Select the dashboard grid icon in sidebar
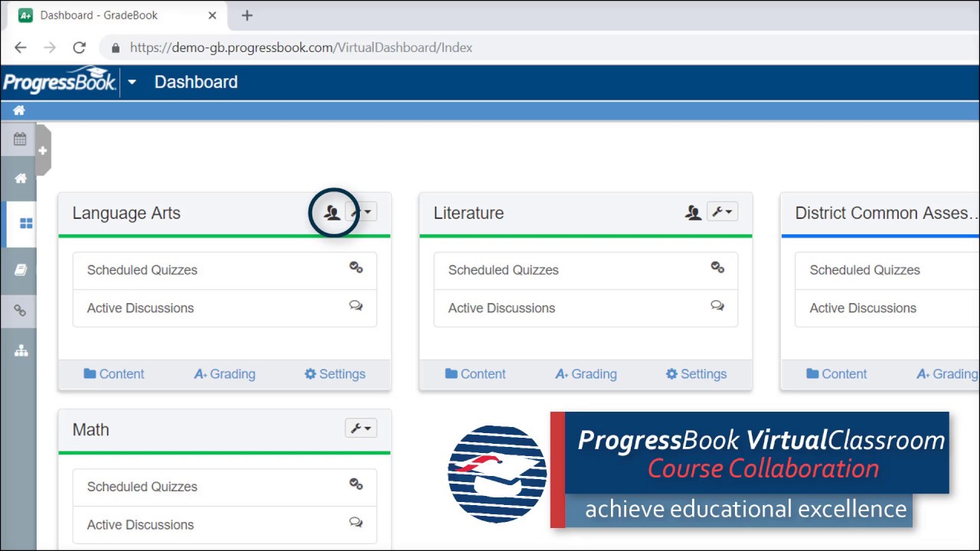Screen dimensions: 980x551 coord(25,224)
